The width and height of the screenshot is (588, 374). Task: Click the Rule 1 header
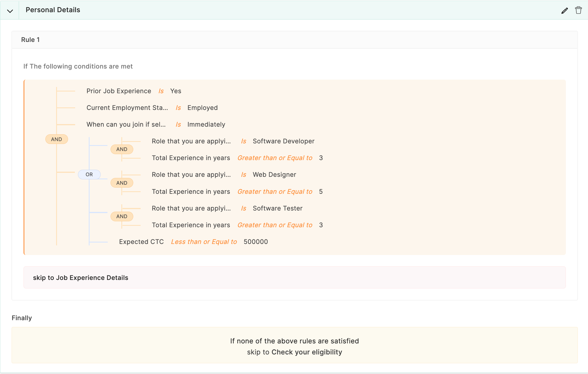click(x=30, y=40)
